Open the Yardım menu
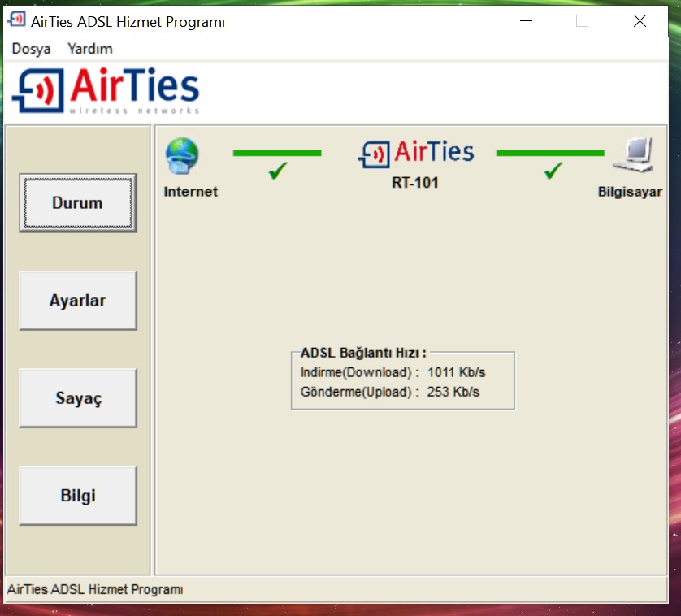The width and height of the screenshot is (681, 616). [x=90, y=49]
